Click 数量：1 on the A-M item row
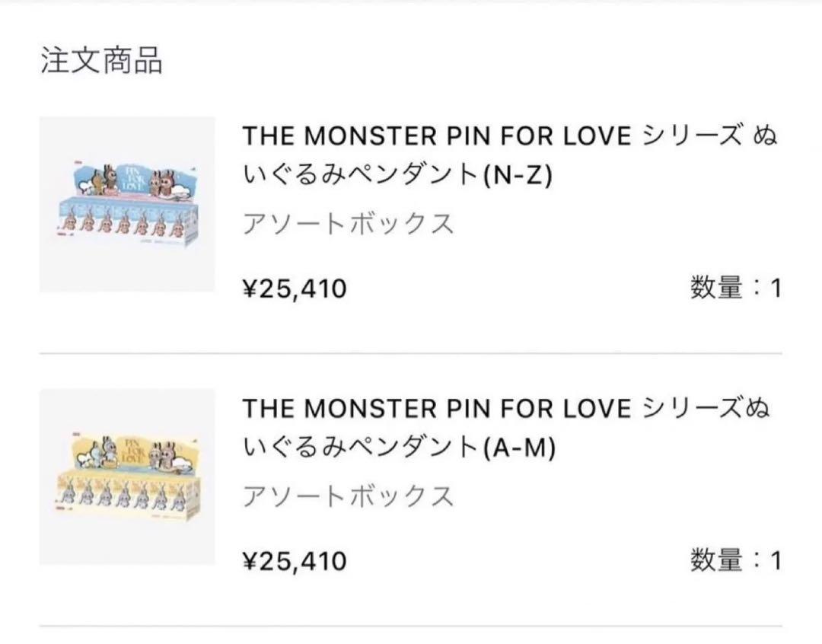 [735, 561]
